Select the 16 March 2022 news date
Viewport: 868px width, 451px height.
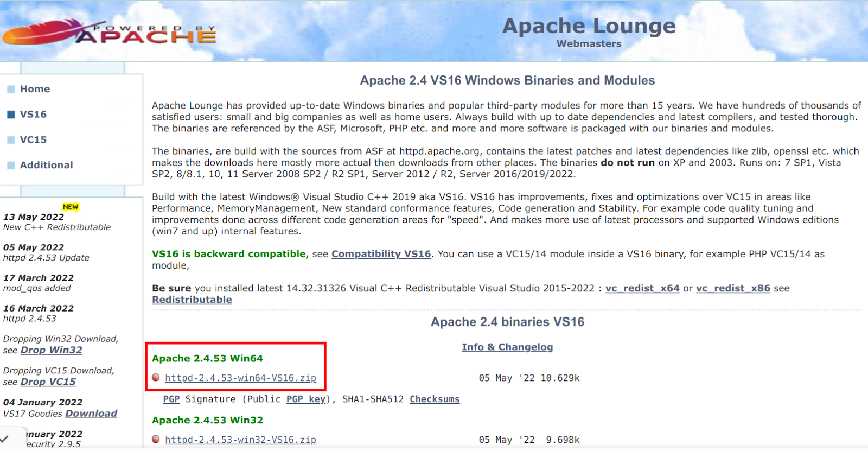(38, 308)
